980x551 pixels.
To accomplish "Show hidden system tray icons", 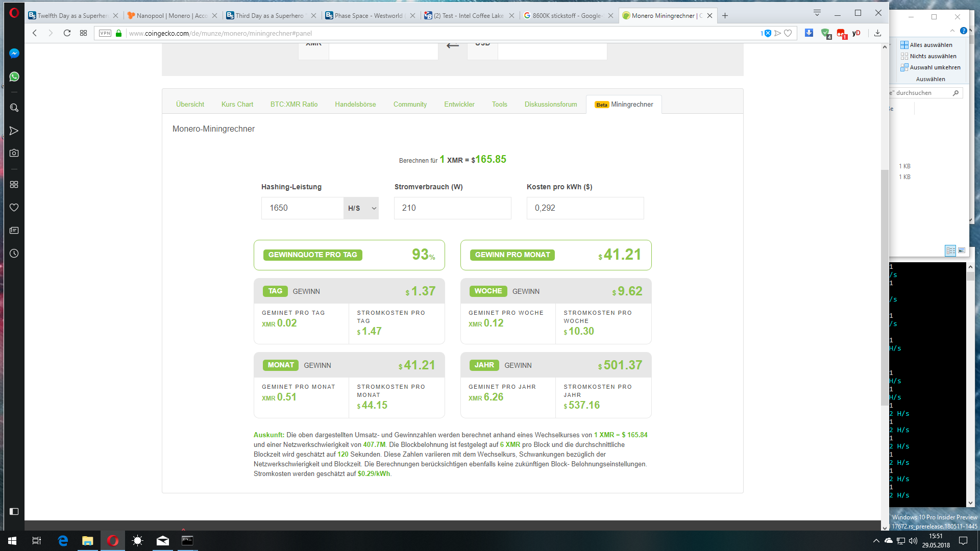I will tap(876, 541).
